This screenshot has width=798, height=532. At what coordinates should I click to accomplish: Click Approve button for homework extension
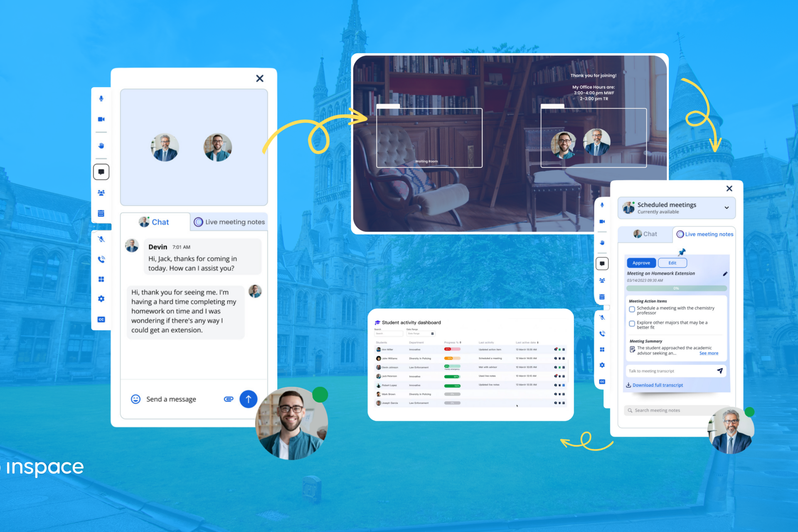click(641, 262)
